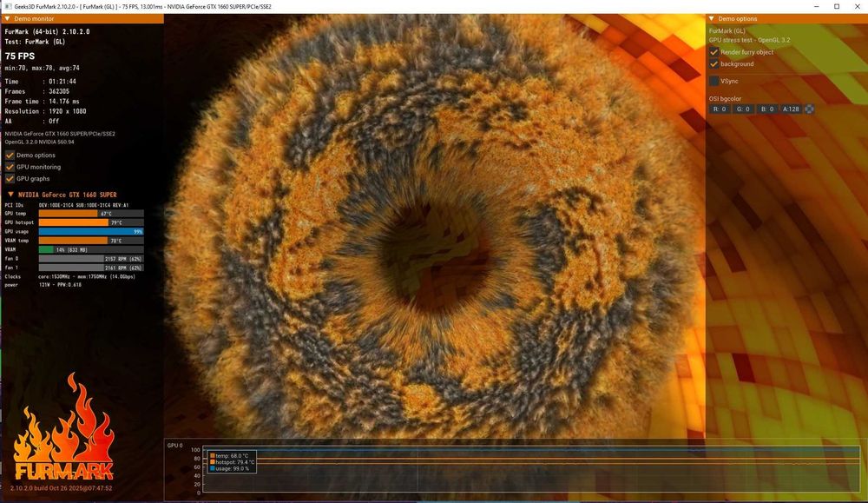868x503 pixels.
Task: Click the GPU temp bar showing 67°C
Action: click(x=91, y=214)
